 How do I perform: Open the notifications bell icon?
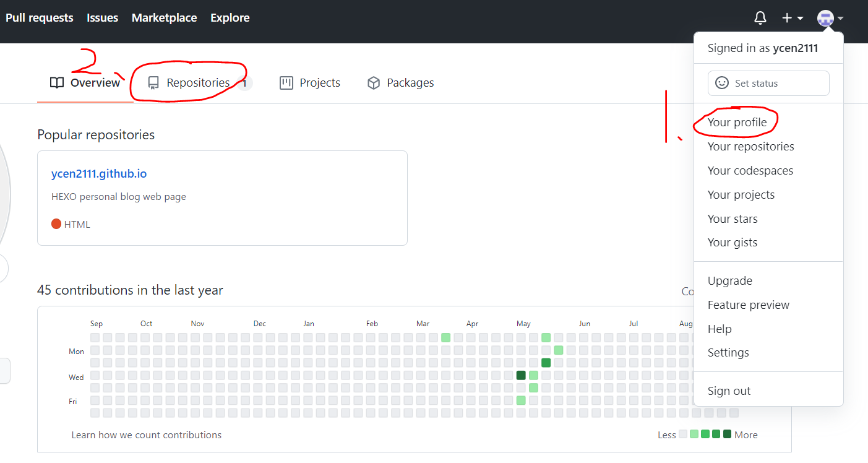coord(760,18)
